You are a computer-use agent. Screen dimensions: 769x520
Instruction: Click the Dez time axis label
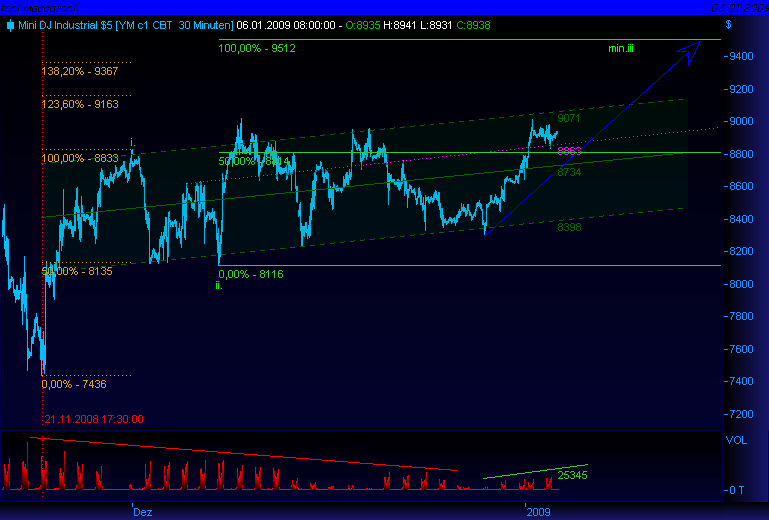point(143,512)
